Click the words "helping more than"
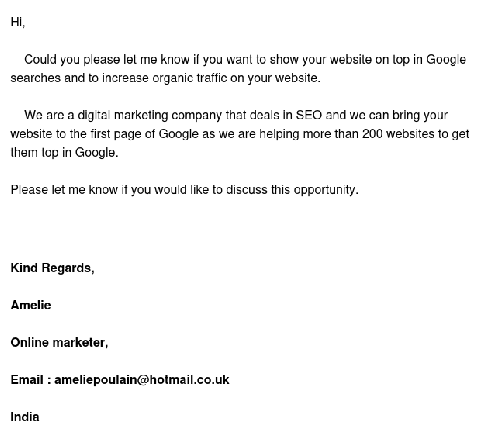The height and width of the screenshot is (430, 478). (x=309, y=134)
